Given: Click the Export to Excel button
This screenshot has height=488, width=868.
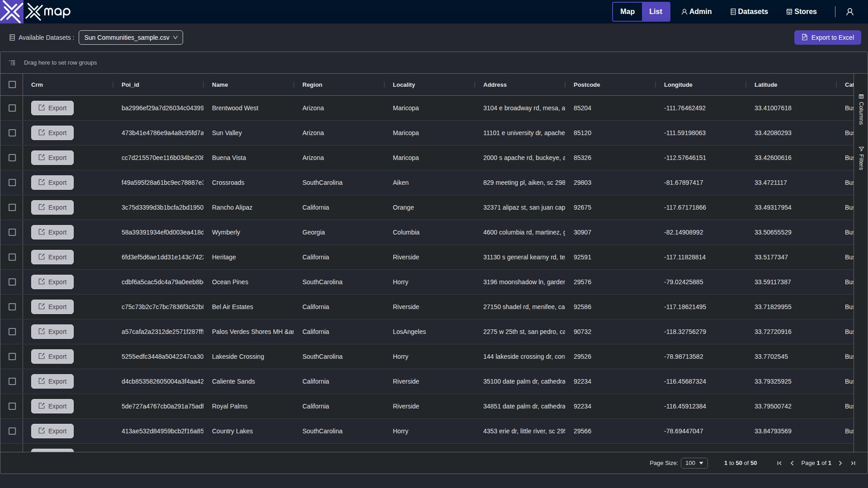Looking at the screenshot, I should click(x=827, y=38).
